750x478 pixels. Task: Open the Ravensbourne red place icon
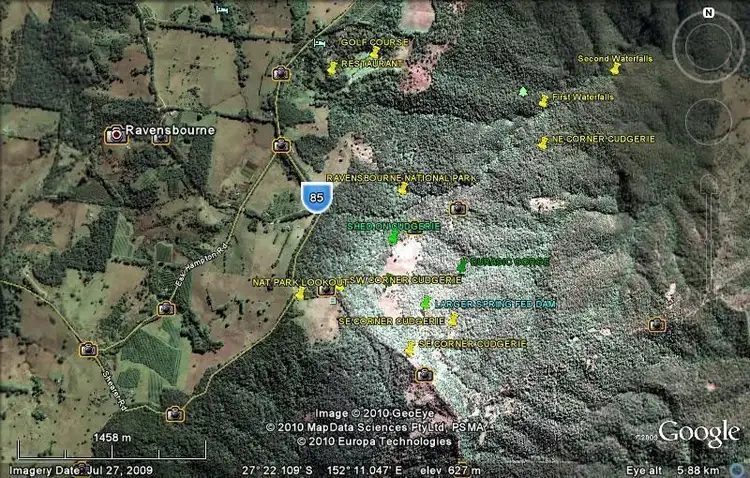115,135
